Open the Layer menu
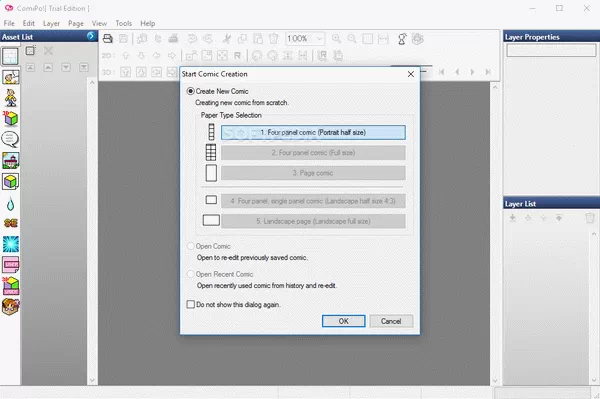 [x=51, y=23]
